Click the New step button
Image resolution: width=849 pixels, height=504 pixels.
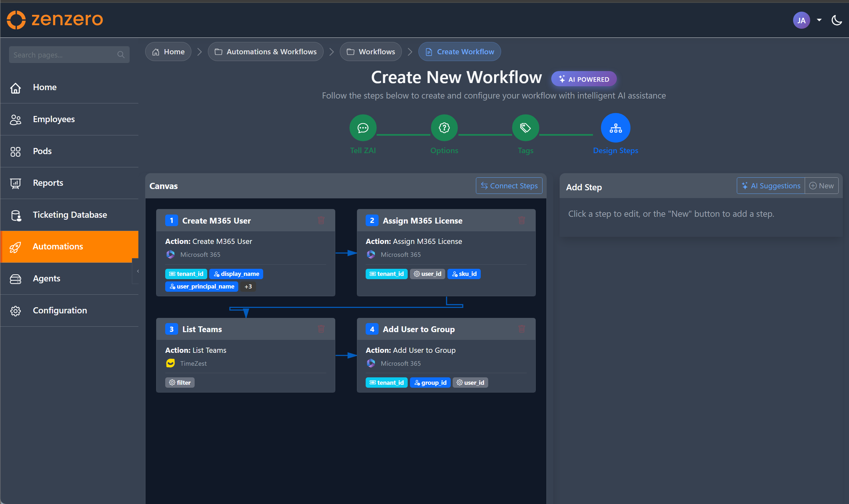point(821,186)
